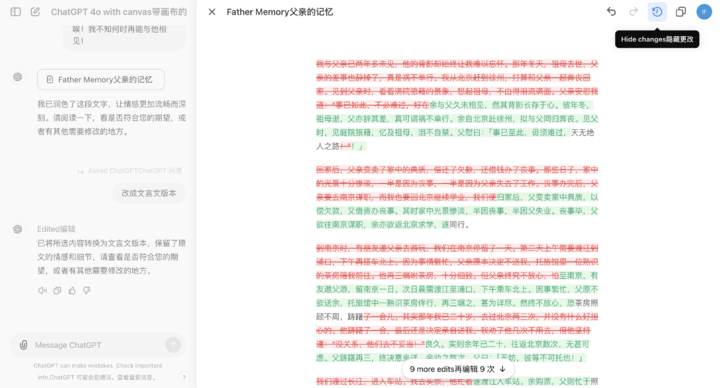Screen dimensions: 720x388
Task: Open the user profile avatar
Action: coord(704,12)
